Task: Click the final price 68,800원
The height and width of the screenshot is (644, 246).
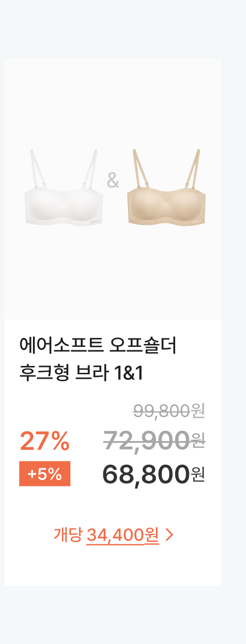Action: coord(153,474)
